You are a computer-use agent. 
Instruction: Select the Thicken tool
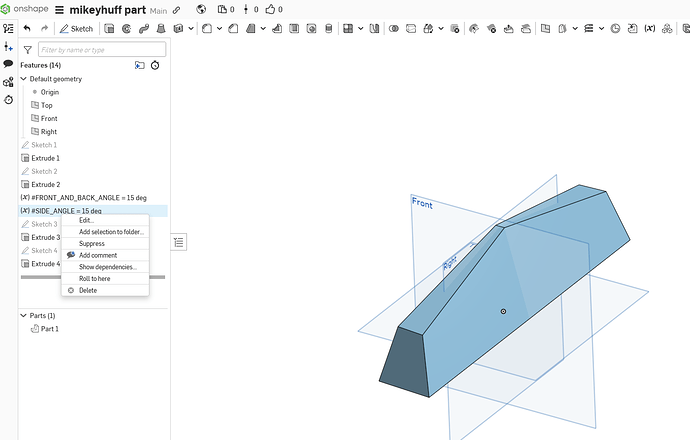[x=178, y=29]
